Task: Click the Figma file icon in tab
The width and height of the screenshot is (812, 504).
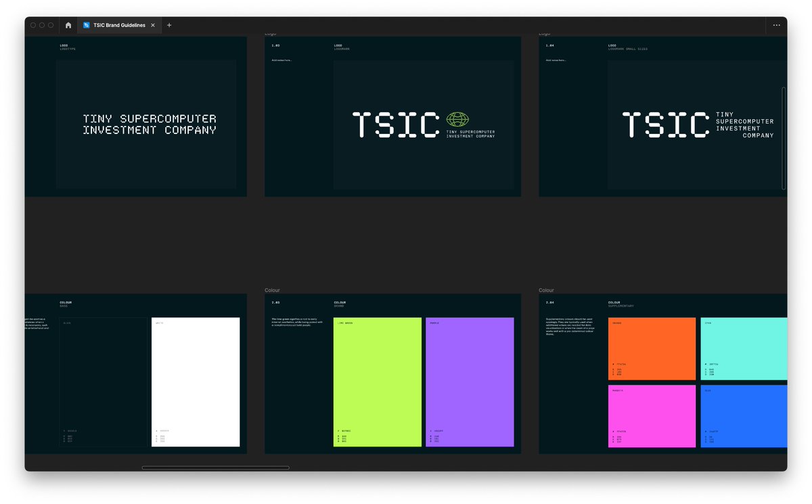Action: click(x=87, y=25)
